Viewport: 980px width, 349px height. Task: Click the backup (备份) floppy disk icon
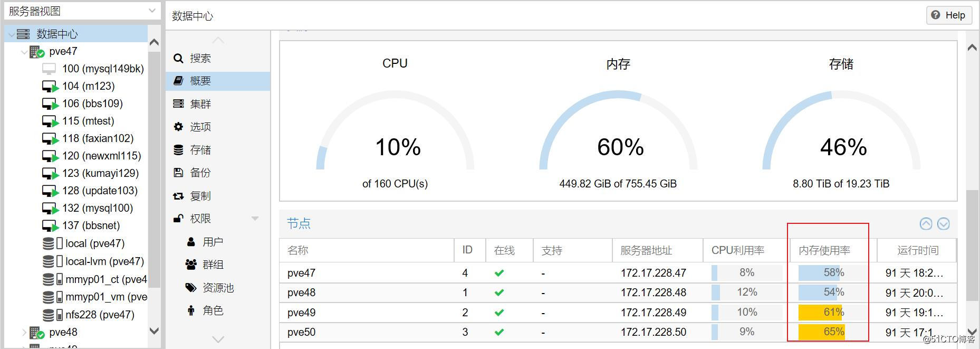178,173
